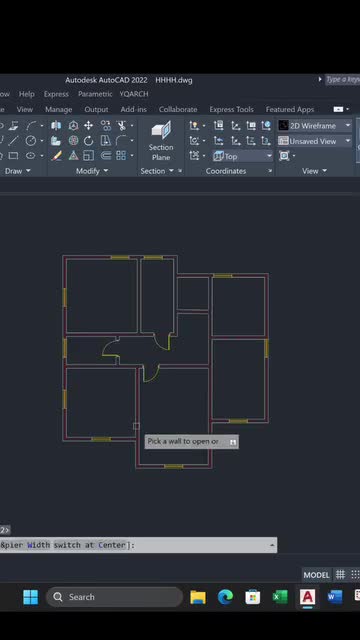Image resolution: width=360 pixels, height=640 pixels.
Task: Select the Rectangle tool in Draw panel
Action: (x=13, y=156)
